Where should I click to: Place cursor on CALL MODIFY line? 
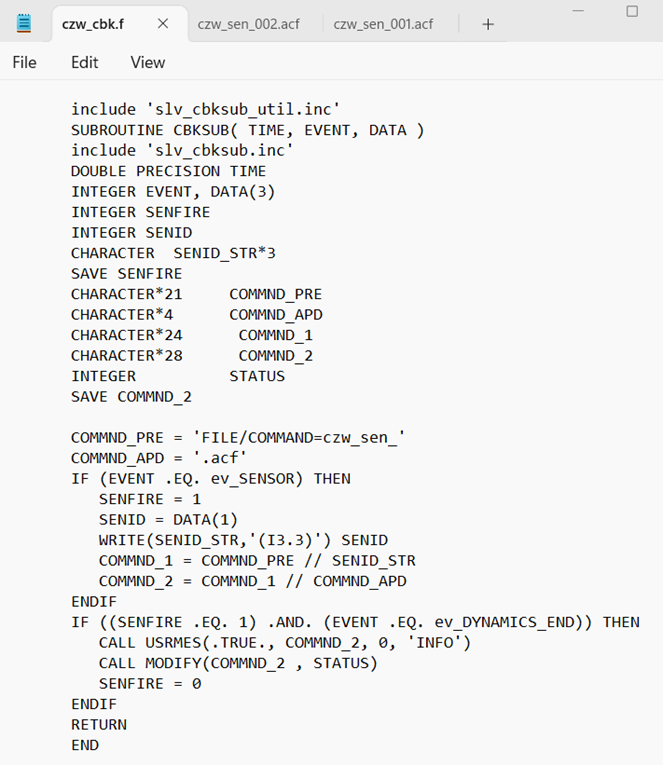click(x=238, y=663)
